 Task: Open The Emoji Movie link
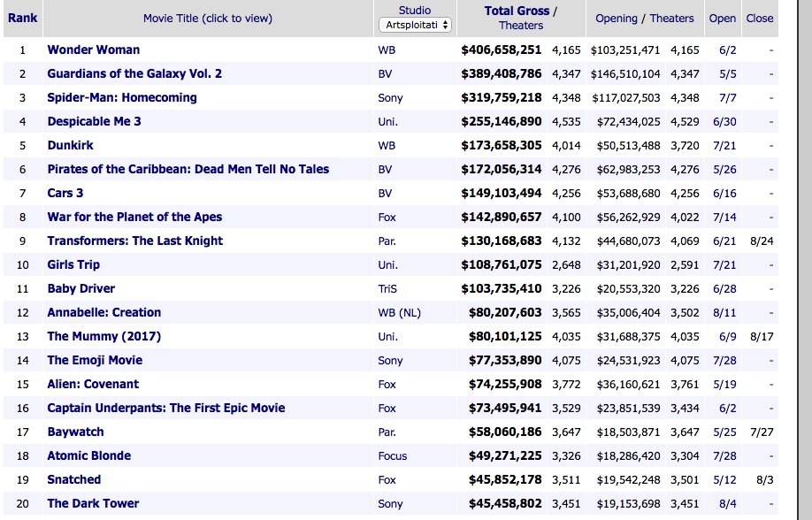click(x=95, y=360)
